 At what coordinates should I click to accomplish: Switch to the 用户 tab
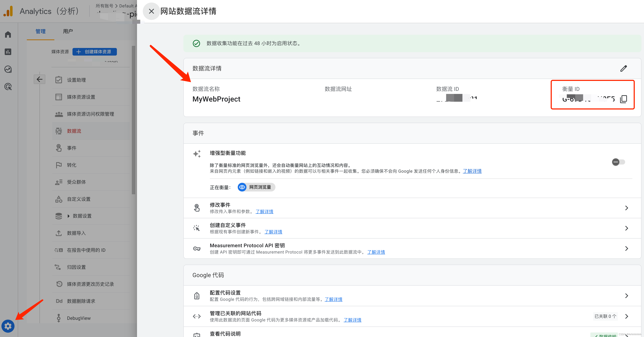click(68, 31)
